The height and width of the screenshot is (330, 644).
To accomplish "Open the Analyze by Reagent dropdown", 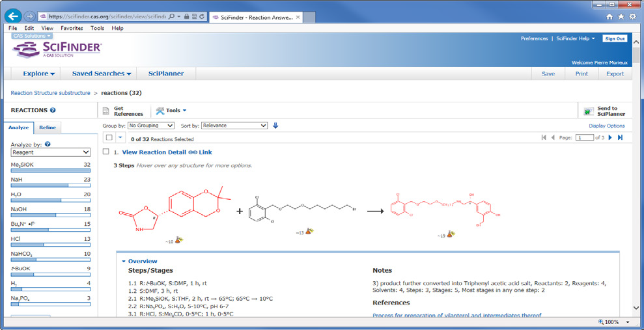I will click(50, 152).
